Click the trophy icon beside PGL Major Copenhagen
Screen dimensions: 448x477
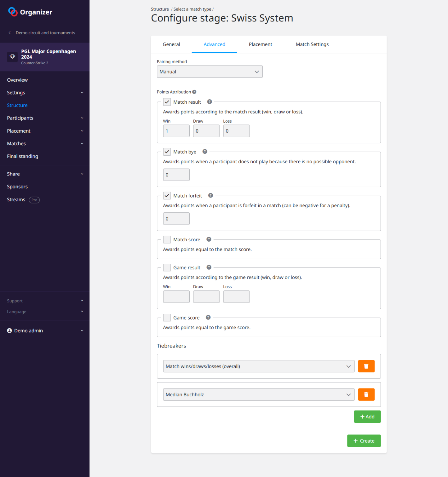tap(12, 57)
